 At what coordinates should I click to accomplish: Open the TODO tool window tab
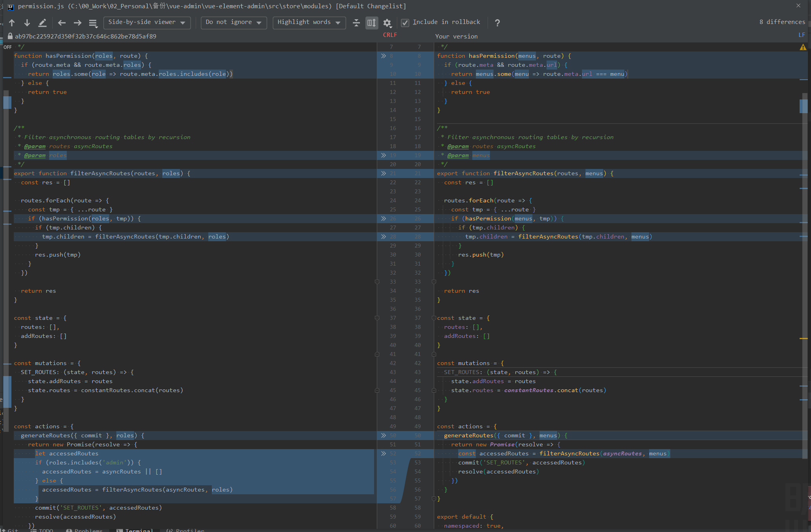42,530
